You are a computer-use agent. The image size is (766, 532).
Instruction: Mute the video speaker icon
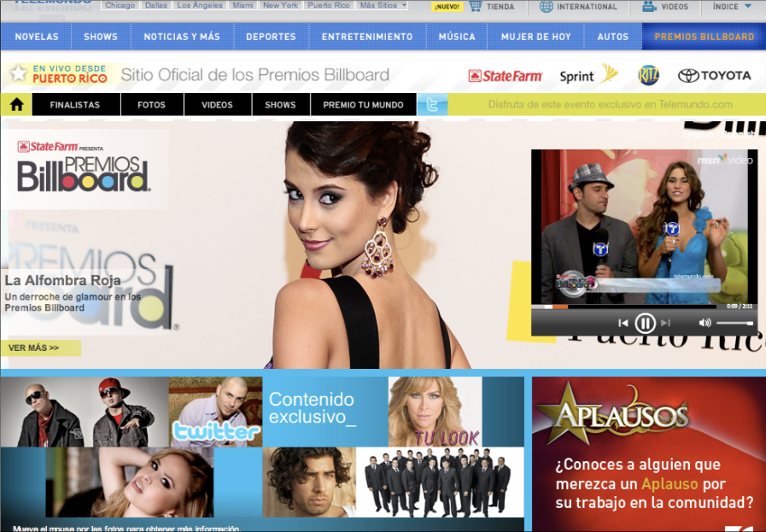705,323
